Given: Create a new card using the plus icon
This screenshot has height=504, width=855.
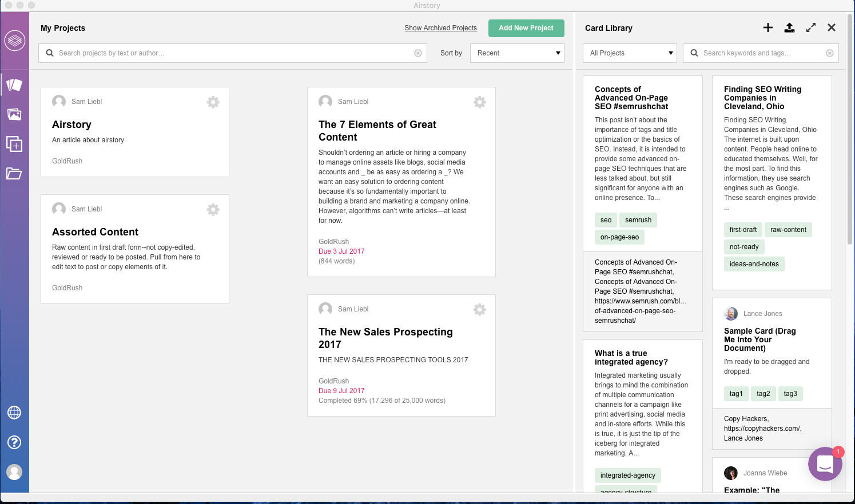Looking at the screenshot, I should point(768,27).
